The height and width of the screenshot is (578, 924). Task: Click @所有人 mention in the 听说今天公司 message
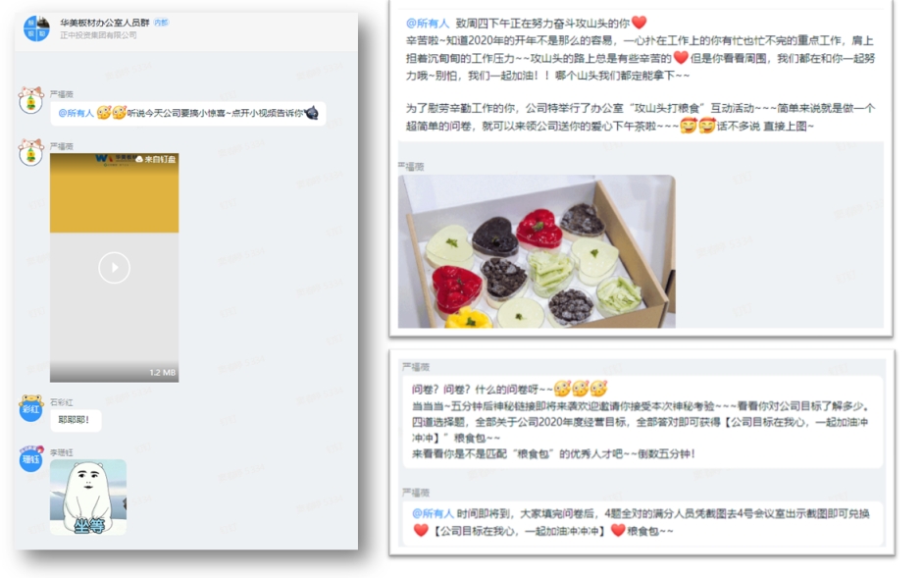[76, 113]
